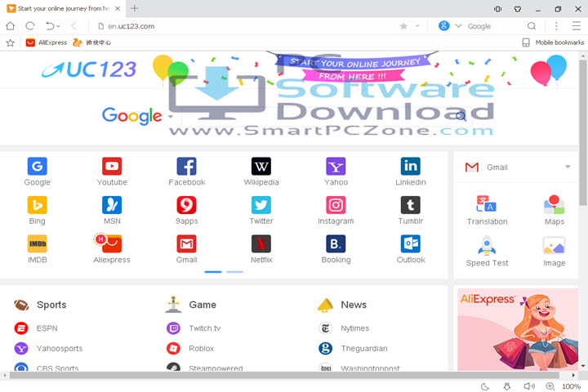The height and width of the screenshot is (392, 588).
Task: Open the Netflix shortcut tile
Action: pos(261,249)
